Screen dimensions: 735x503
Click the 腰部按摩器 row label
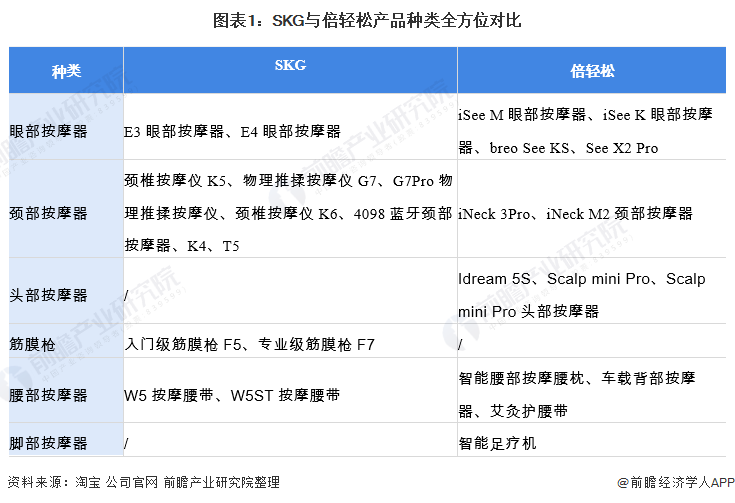[48, 395]
